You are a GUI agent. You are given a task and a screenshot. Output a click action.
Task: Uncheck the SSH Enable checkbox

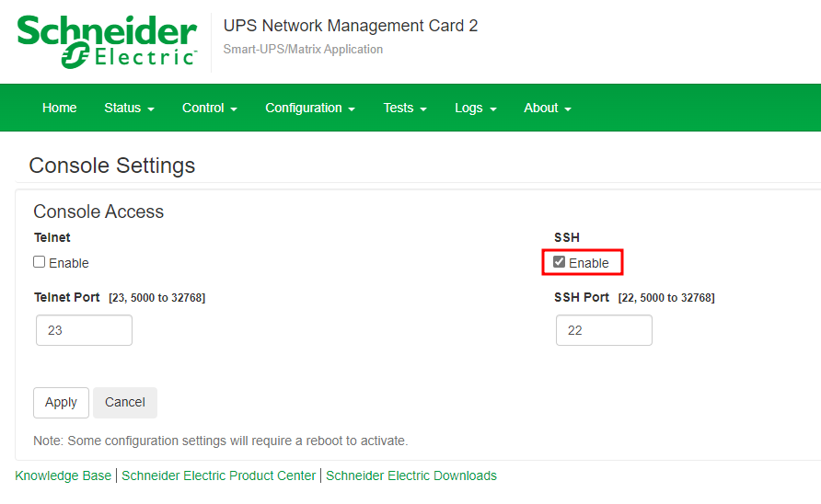[560, 262]
